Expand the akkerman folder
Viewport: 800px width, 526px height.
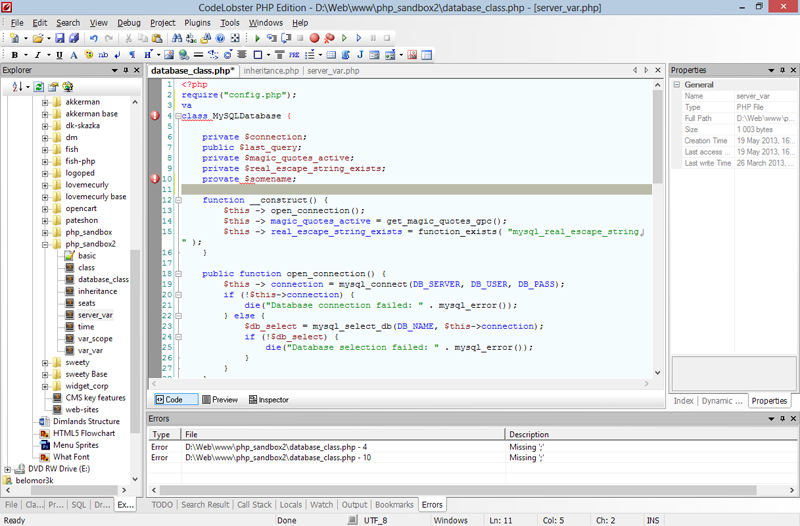[x=45, y=102]
